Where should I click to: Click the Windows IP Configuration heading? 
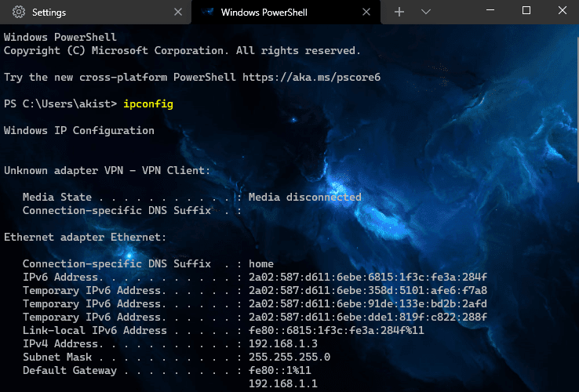(79, 131)
